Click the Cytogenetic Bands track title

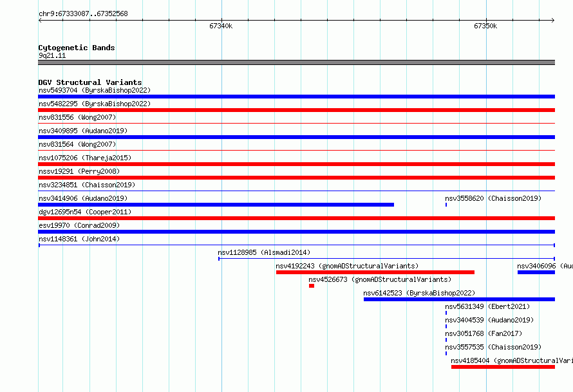(77, 48)
